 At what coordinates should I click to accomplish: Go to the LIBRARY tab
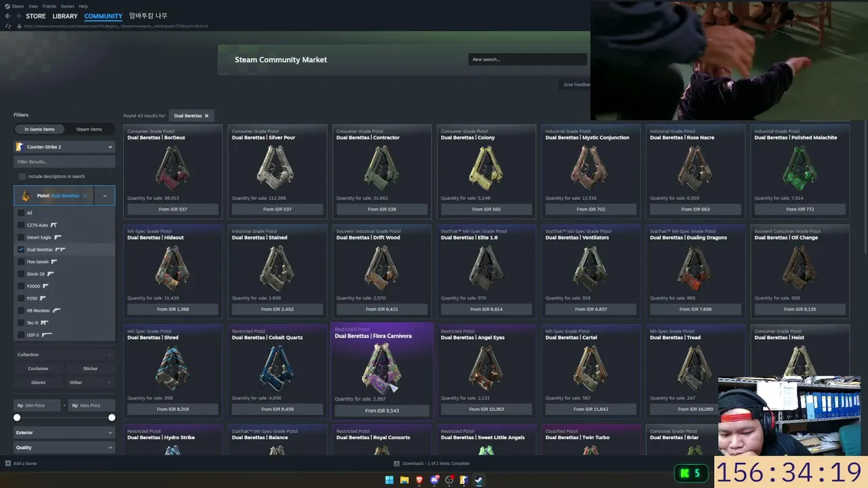pyautogui.click(x=65, y=16)
